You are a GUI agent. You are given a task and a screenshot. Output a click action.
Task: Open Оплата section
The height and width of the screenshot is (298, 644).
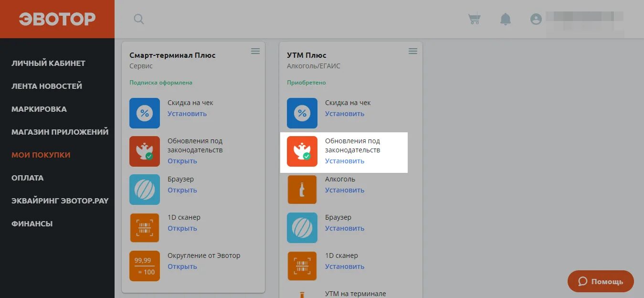28,178
